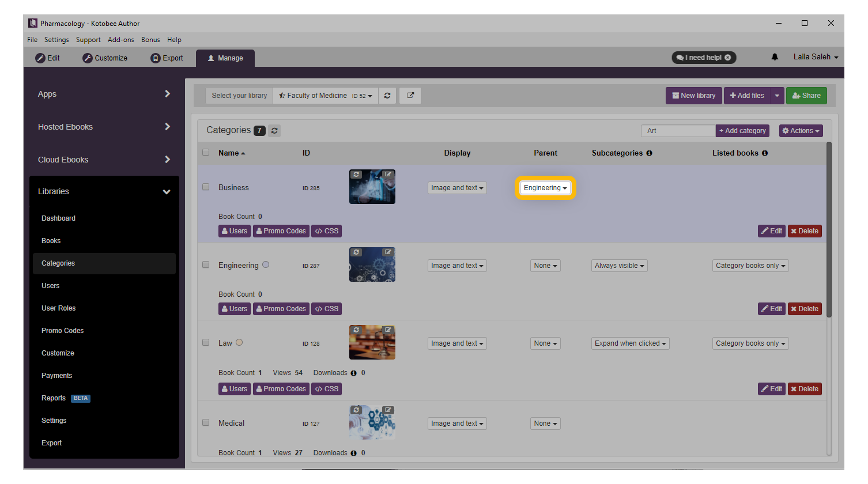This screenshot has width=868, height=484.
Task: Click the edit icon on Medical thumbnail
Action: pyautogui.click(x=388, y=410)
